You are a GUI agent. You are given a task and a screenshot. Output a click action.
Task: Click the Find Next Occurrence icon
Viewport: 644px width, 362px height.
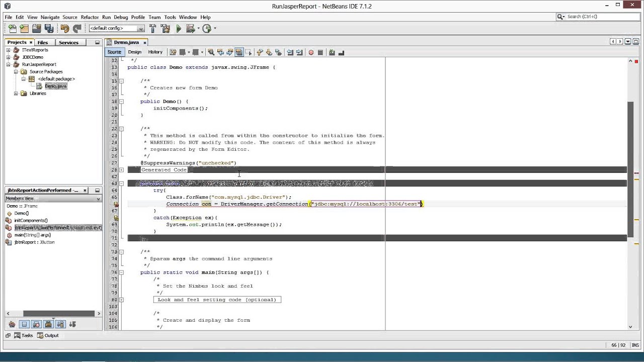pyautogui.click(x=230, y=52)
